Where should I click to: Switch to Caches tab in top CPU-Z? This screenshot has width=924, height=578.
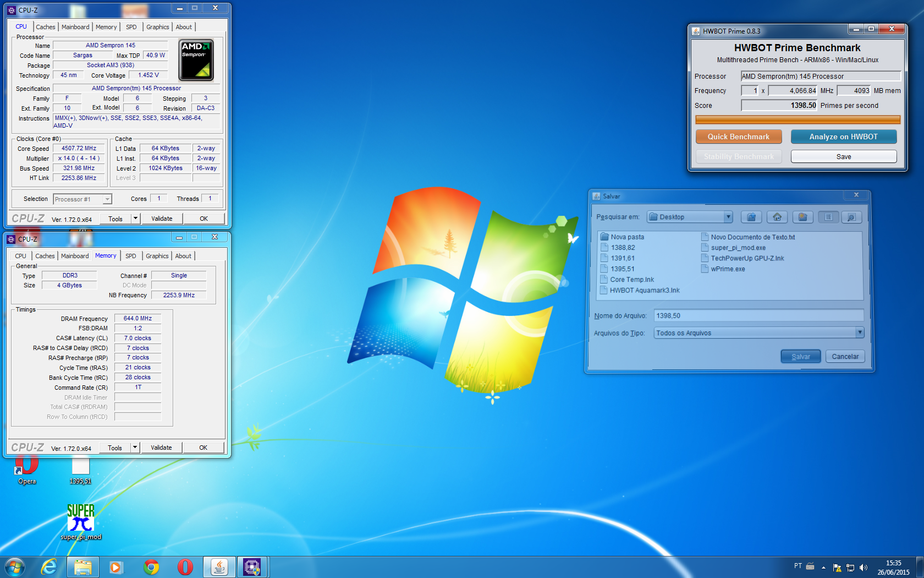click(x=46, y=27)
